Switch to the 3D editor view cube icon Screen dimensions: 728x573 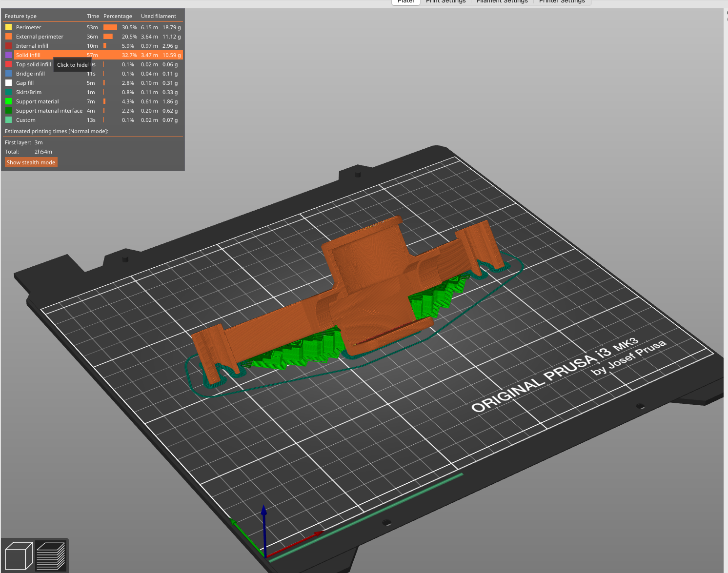tap(19, 555)
